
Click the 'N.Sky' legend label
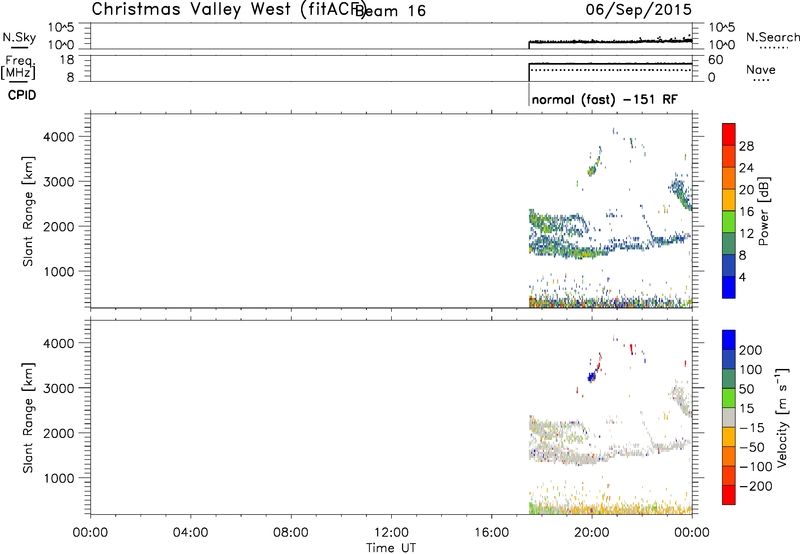(19, 37)
